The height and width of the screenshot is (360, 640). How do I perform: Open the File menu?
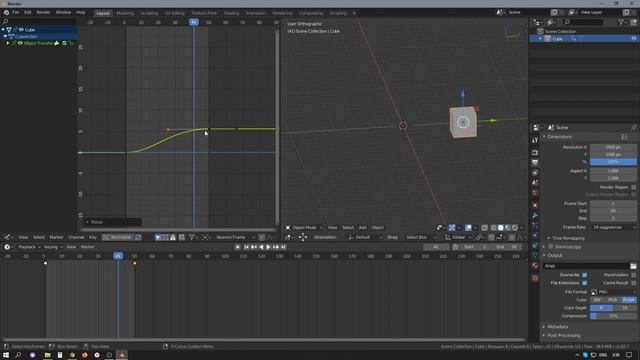coord(16,13)
